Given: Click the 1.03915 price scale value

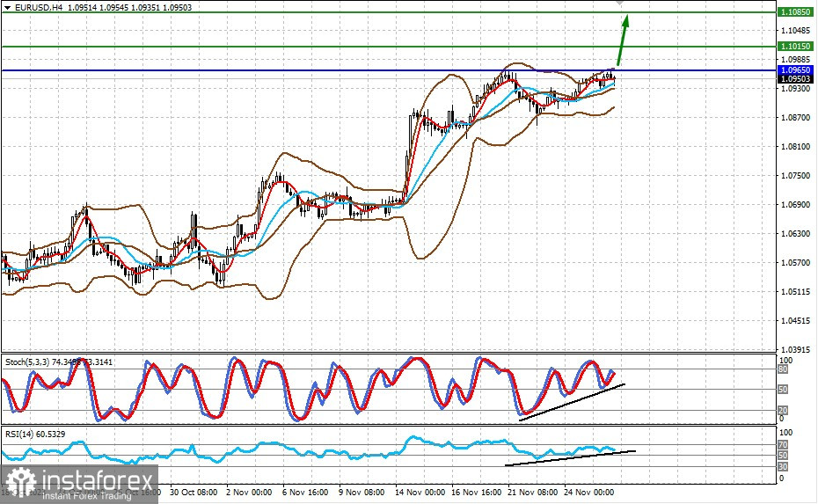Looking at the screenshot, I should 795,349.
